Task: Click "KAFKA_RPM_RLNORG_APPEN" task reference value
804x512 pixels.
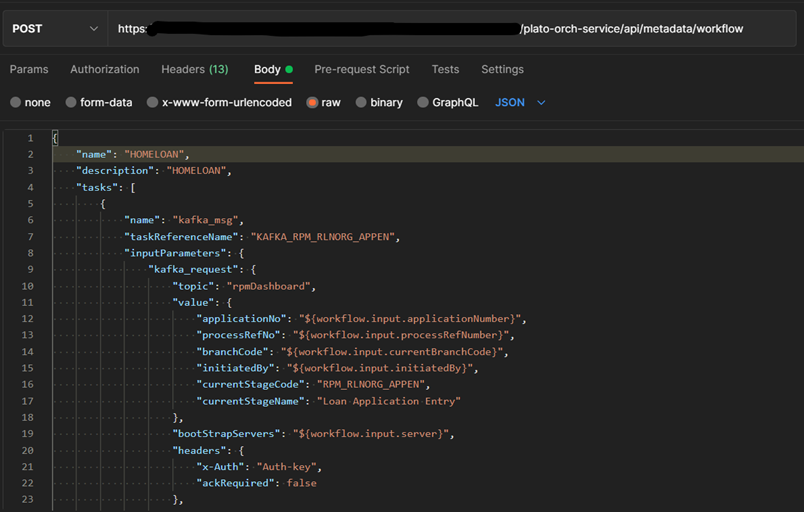Action: (x=323, y=237)
